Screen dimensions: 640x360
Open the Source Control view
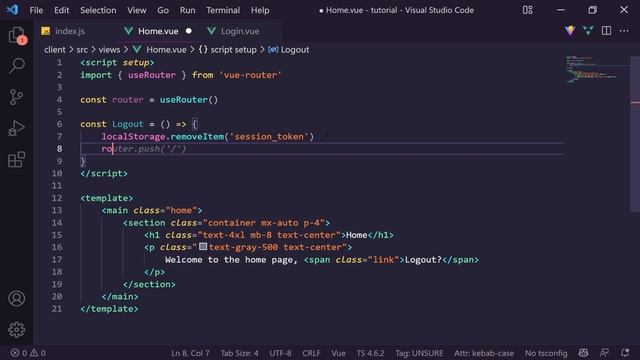click(16, 97)
